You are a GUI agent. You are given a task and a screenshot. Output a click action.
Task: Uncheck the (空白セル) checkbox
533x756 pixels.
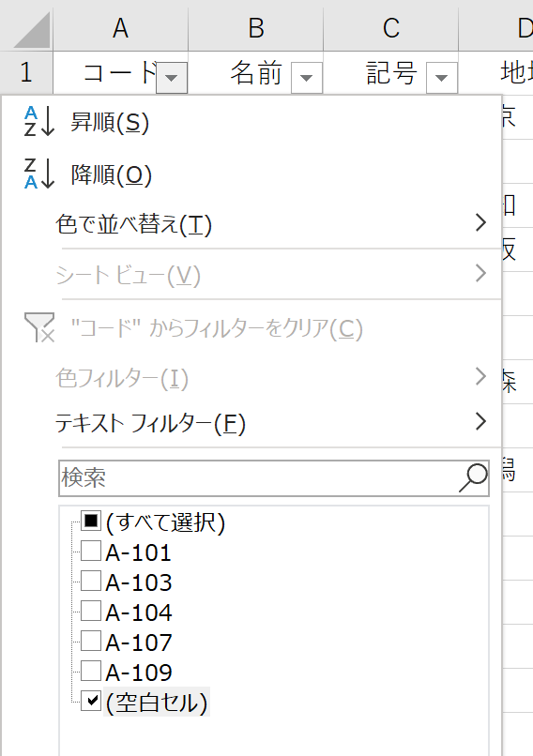pyautogui.click(x=91, y=701)
